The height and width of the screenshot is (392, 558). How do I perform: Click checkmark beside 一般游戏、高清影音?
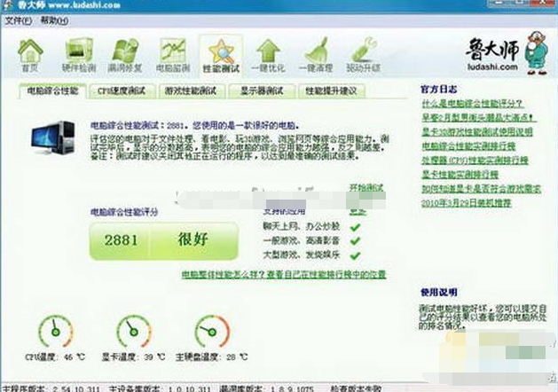tap(355, 241)
